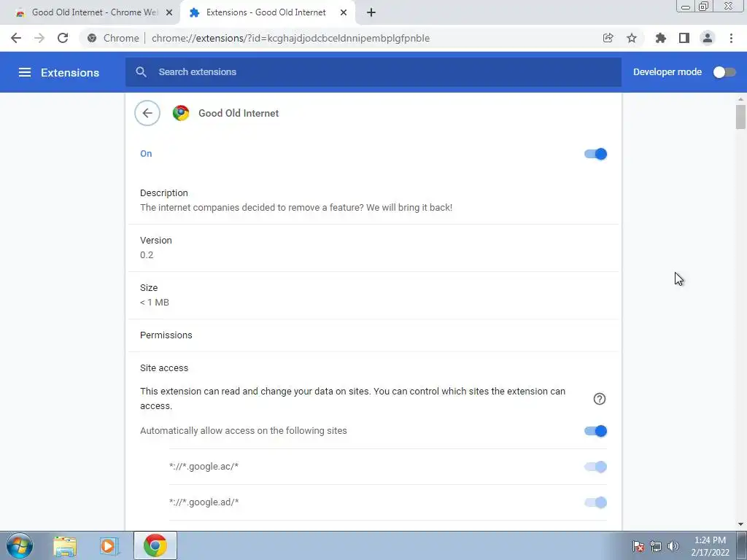Image resolution: width=747 pixels, height=560 pixels.
Task: Click Chrome icon in taskbar
Action: 155,545
